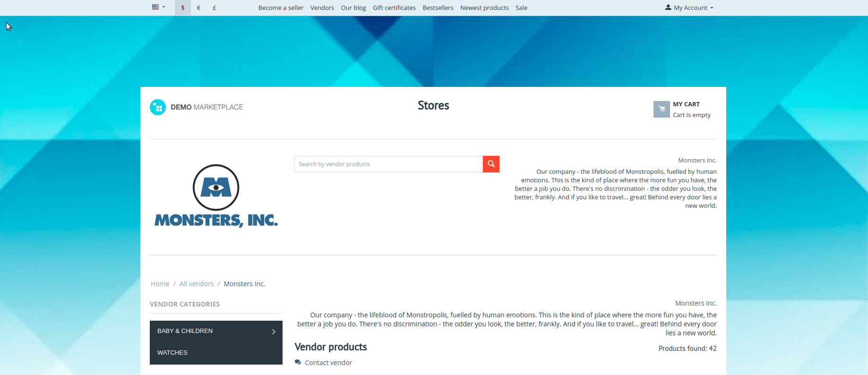868x375 pixels.
Task: Click 'Products found: 42' text
Action: [688, 349]
